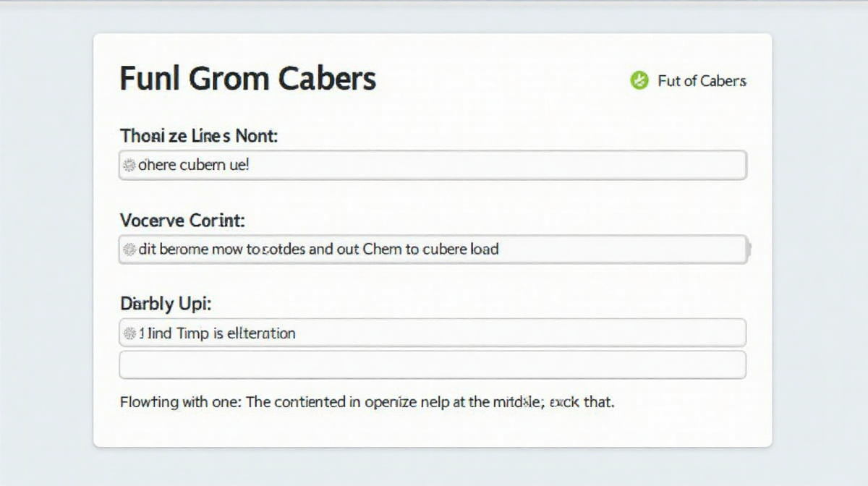Click the empty input field above the footer
This screenshot has height=486, width=868.
tap(432, 364)
